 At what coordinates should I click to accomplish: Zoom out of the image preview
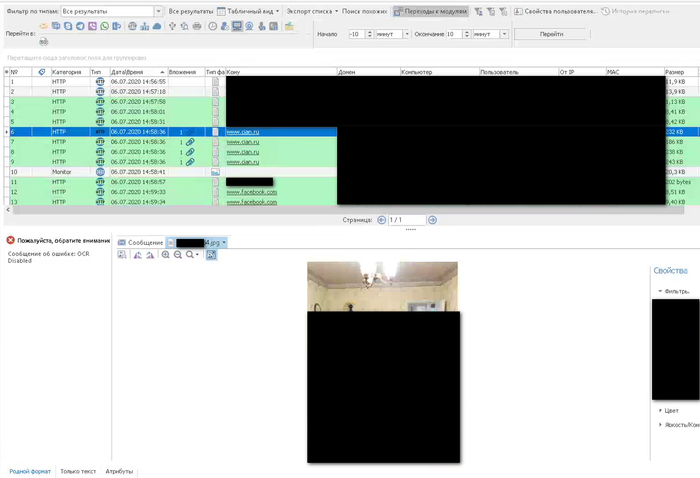178,254
